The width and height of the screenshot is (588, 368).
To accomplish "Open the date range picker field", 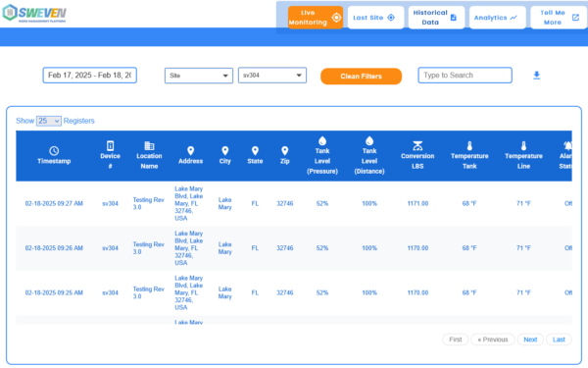I will 89,76.
